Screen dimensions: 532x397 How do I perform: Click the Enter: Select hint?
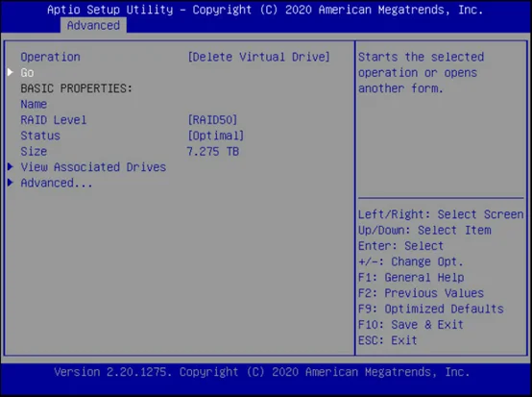(401, 246)
